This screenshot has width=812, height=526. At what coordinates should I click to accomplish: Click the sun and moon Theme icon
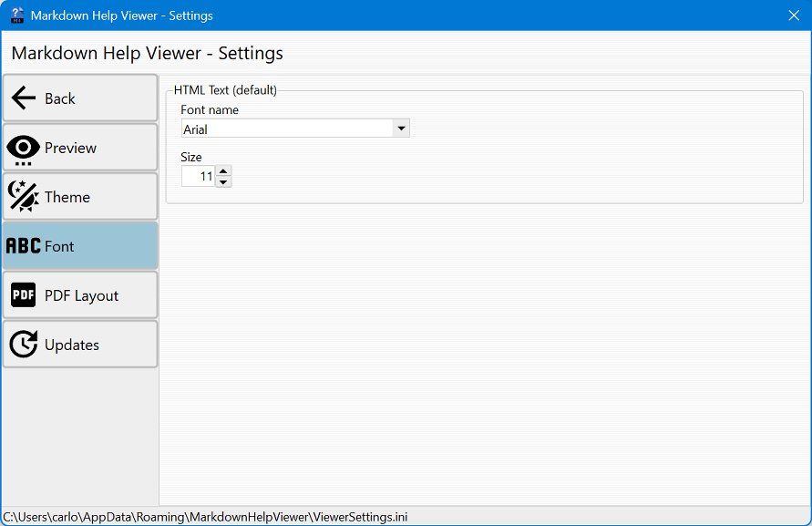24,197
